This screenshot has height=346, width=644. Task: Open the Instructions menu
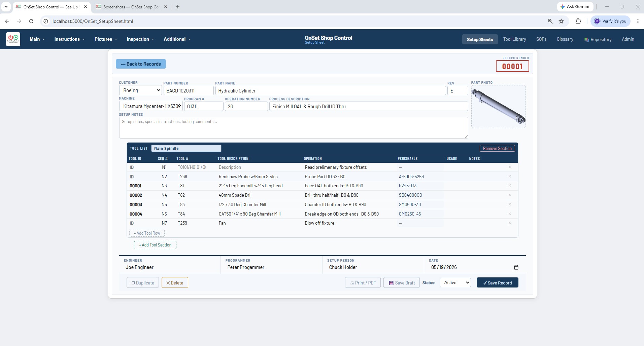point(69,39)
